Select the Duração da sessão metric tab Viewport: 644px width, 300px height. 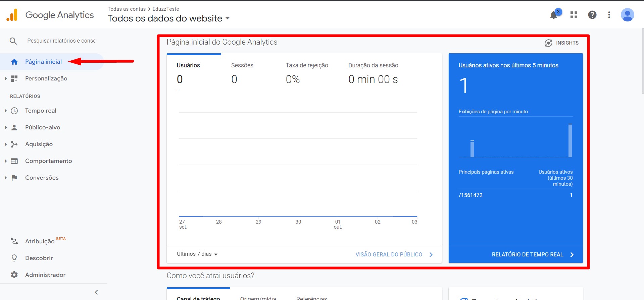pos(373,73)
